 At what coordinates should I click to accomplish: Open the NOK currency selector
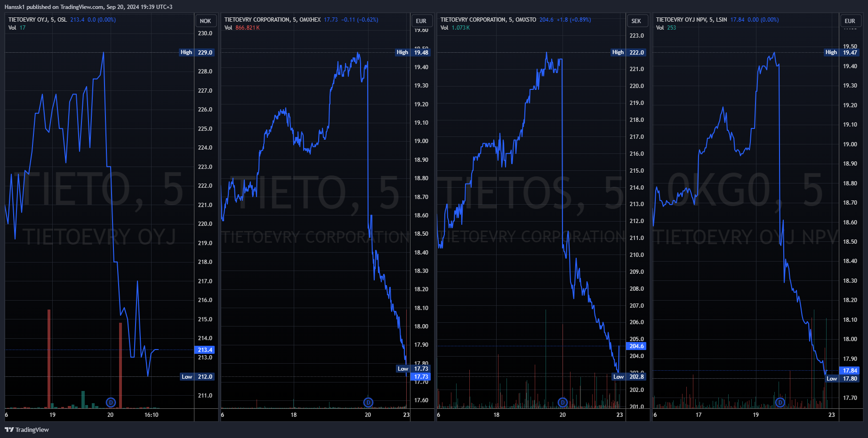205,21
